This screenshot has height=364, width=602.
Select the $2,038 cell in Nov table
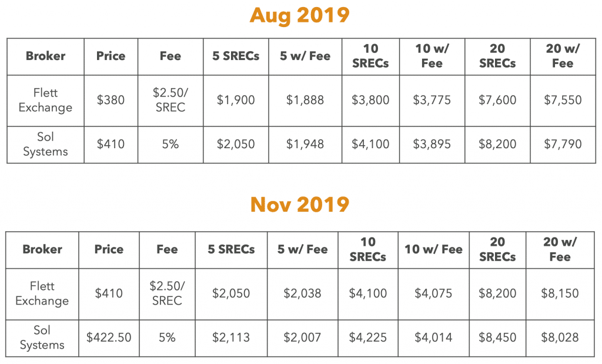point(302,294)
